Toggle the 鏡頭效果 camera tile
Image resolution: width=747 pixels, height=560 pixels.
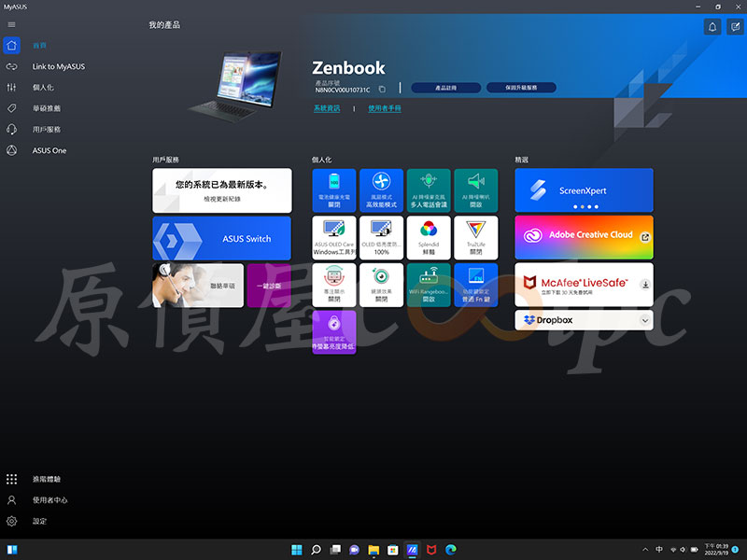(381, 285)
